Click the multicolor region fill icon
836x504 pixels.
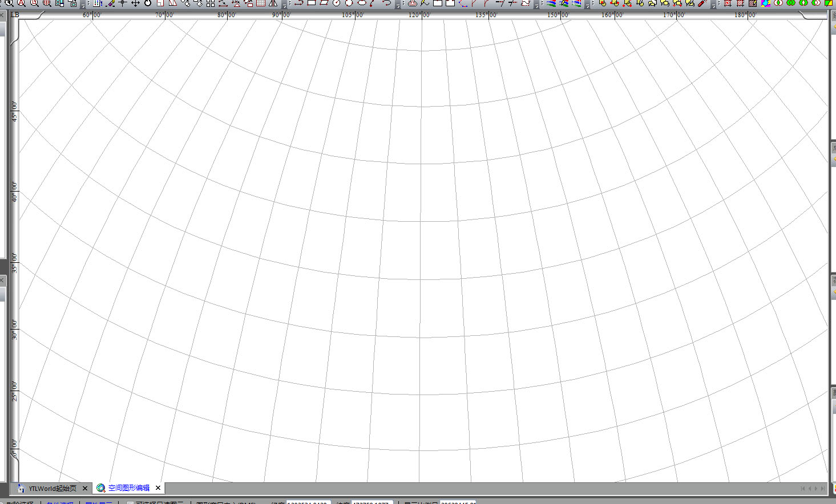point(765,3)
